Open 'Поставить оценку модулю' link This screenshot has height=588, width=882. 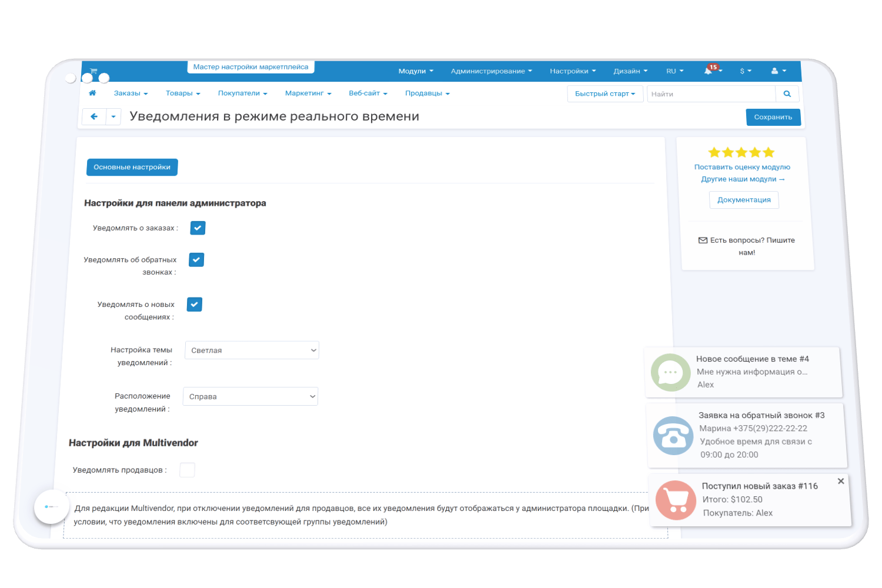click(742, 167)
